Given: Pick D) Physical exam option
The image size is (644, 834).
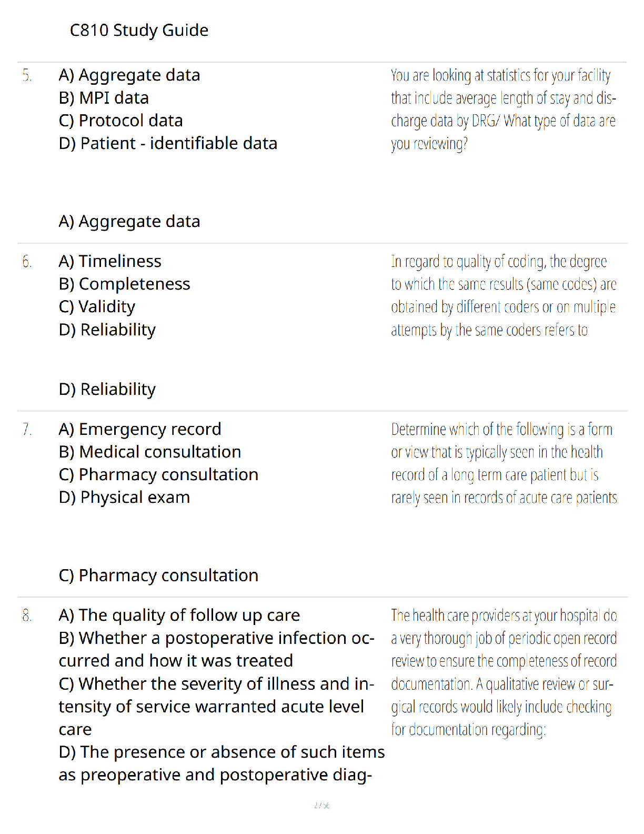Looking at the screenshot, I should [x=124, y=498].
